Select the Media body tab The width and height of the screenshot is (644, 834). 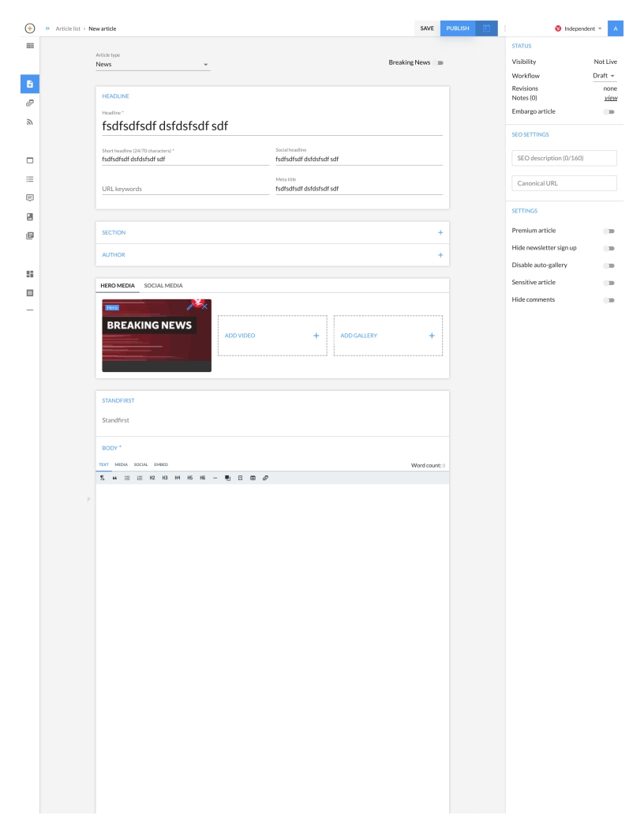click(122, 464)
